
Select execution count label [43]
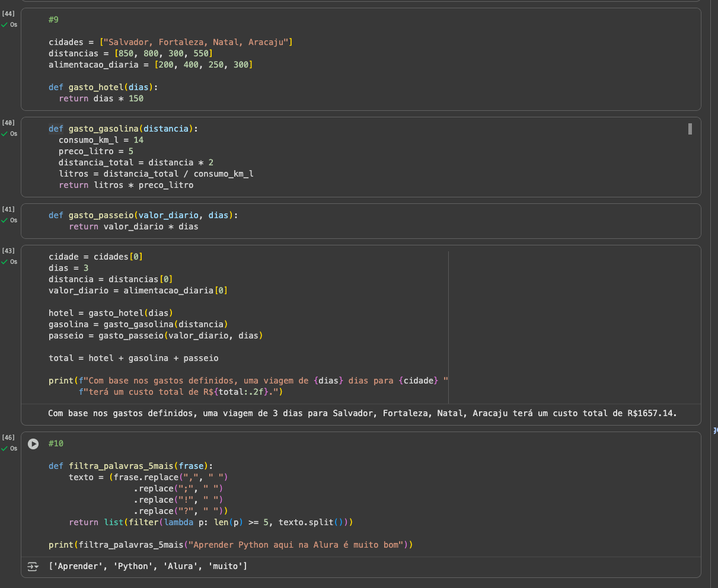[8, 251]
